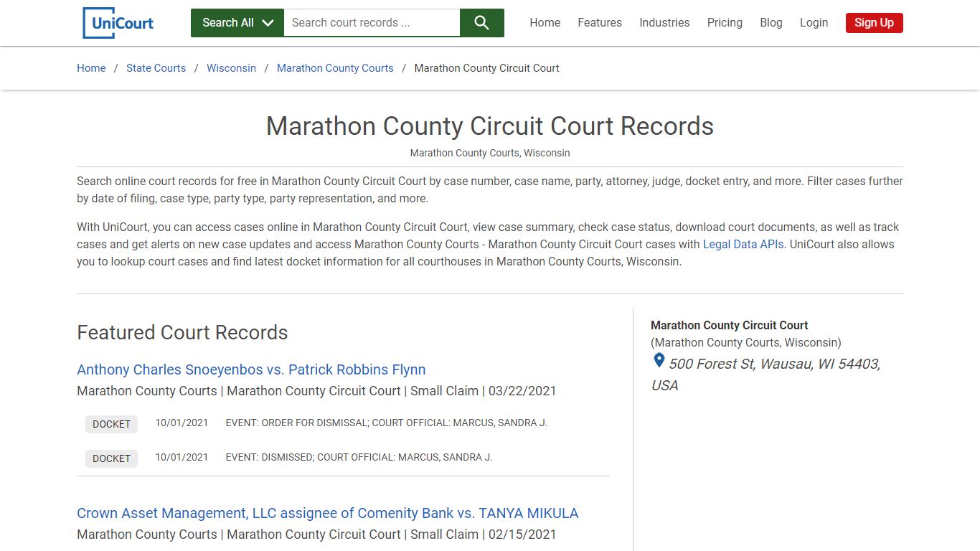Image resolution: width=980 pixels, height=551 pixels.
Task: Open the Blog menu item
Action: (771, 23)
